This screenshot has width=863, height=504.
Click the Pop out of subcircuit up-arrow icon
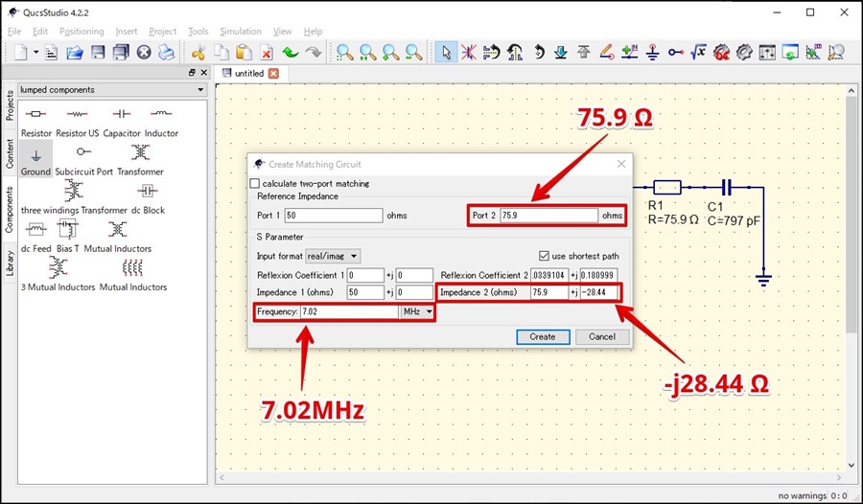click(x=584, y=53)
